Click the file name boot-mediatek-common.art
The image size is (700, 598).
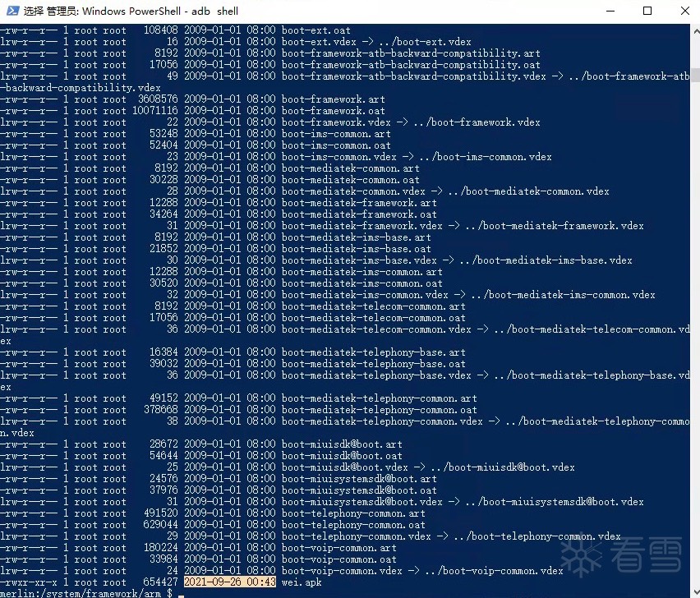click(x=351, y=168)
